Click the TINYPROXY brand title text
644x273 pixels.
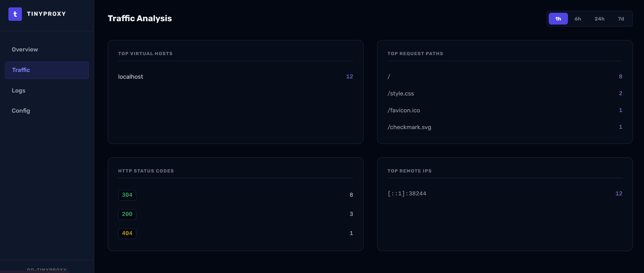point(46,14)
